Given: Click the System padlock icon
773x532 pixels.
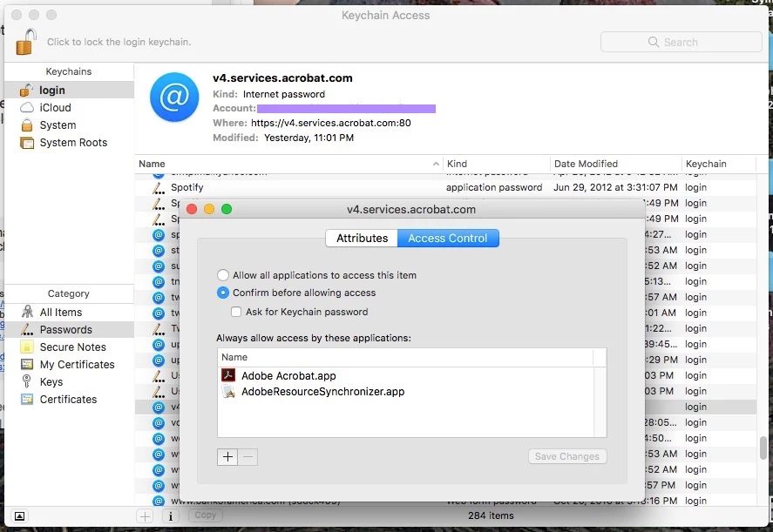Looking at the screenshot, I should 27,125.
